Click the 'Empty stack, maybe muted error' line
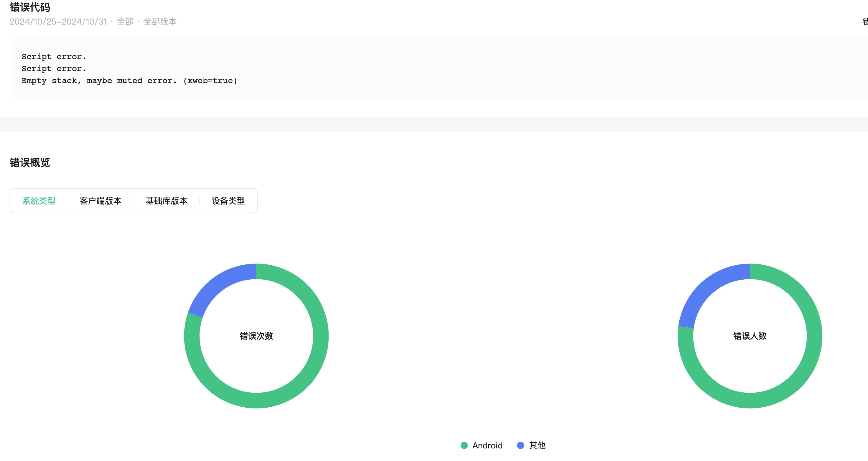The image size is (868, 461). click(129, 81)
